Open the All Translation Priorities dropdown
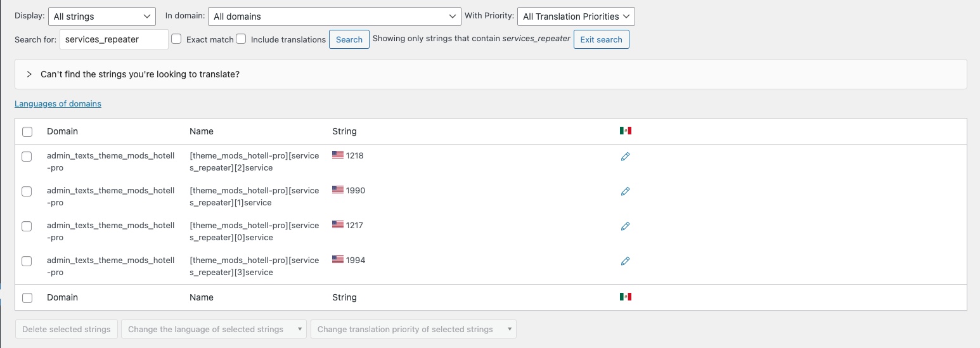Viewport: 980px width, 348px height. [576, 16]
